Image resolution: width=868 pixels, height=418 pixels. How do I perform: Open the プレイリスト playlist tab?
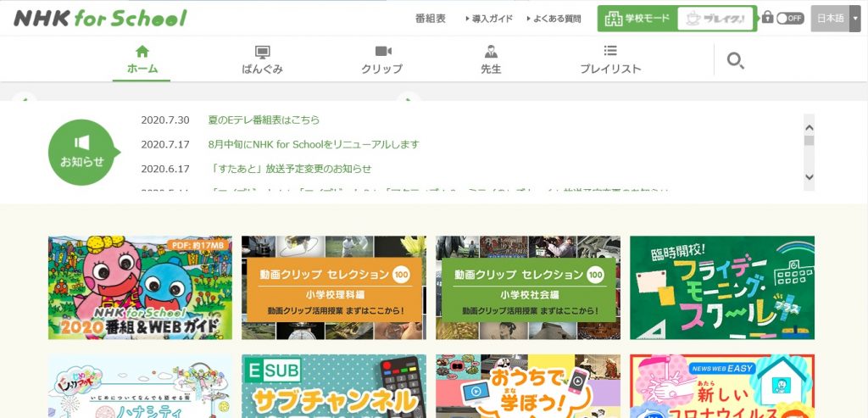pyautogui.click(x=610, y=60)
